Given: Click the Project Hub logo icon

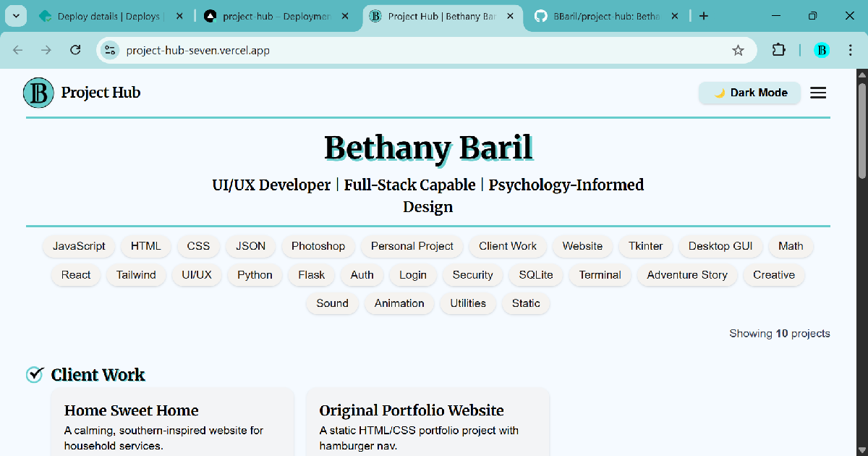Looking at the screenshot, I should click(38, 93).
